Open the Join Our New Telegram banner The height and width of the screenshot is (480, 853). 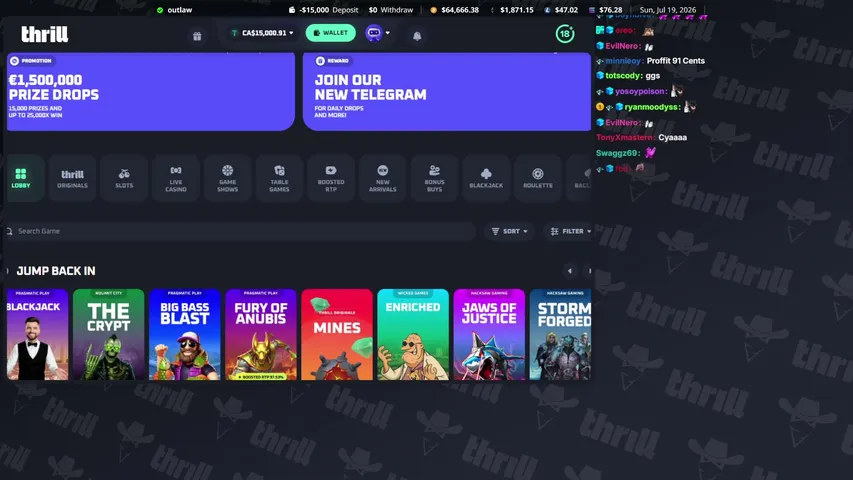pyautogui.click(x=447, y=91)
